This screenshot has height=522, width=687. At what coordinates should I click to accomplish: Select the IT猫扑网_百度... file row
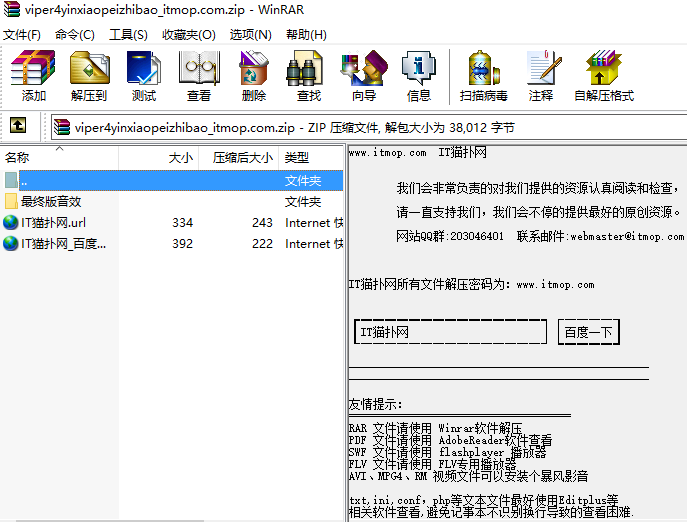[172, 243]
